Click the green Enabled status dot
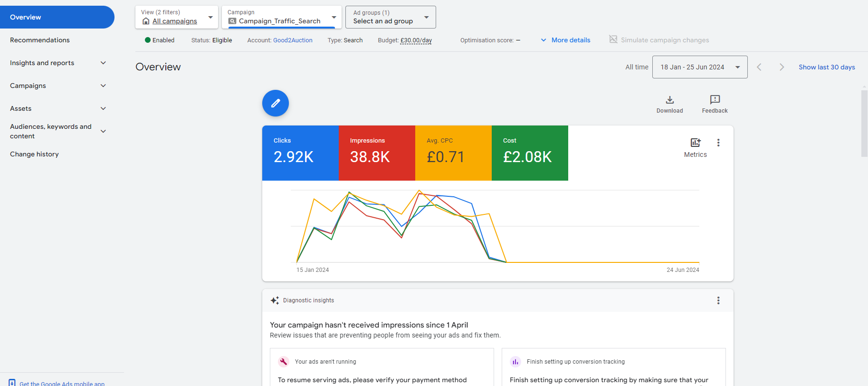The height and width of the screenshot is (386, 868). click(x=148, y=40)
